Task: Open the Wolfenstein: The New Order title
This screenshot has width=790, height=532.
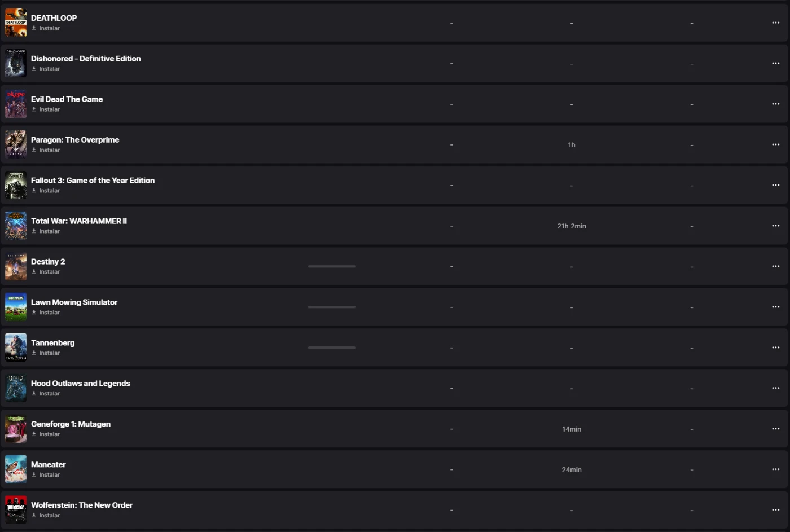Action: [82, 505]
